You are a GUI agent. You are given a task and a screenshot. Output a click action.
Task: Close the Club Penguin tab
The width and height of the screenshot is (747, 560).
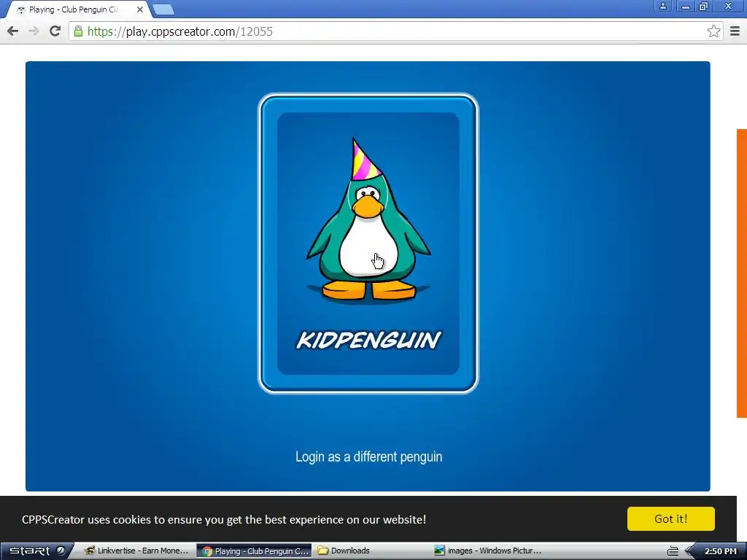(139, 9)
